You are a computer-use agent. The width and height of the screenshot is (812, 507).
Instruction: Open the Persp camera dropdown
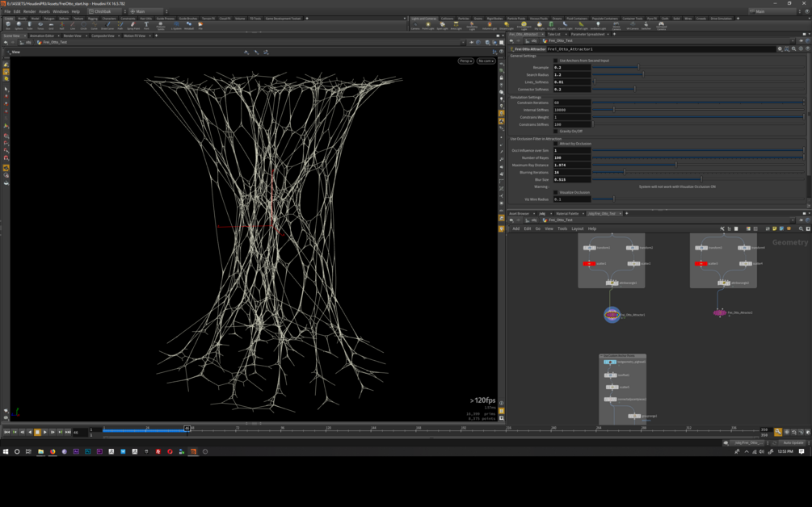[465, 61]
